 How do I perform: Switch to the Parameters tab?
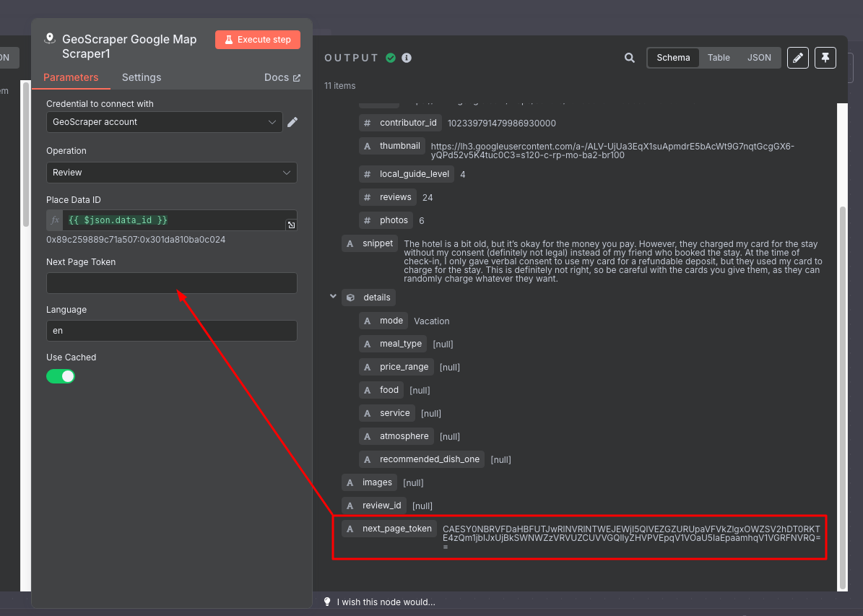[71, 77]
